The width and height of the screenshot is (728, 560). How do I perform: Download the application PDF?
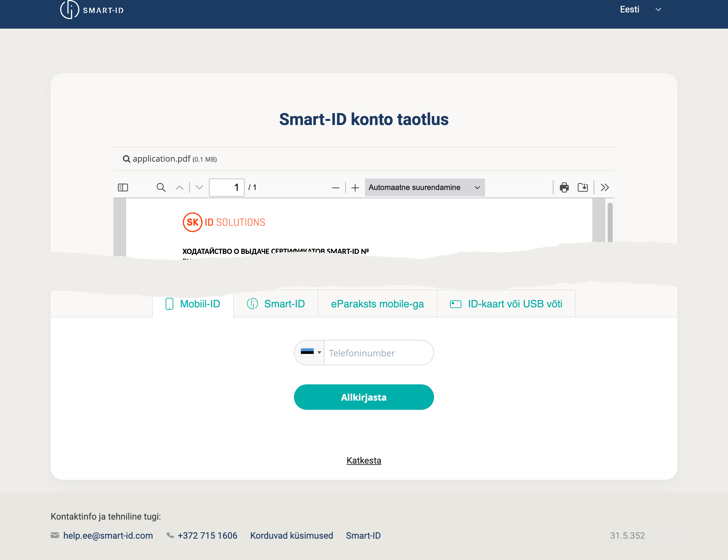pyautogui.click(x=583, y=187)
